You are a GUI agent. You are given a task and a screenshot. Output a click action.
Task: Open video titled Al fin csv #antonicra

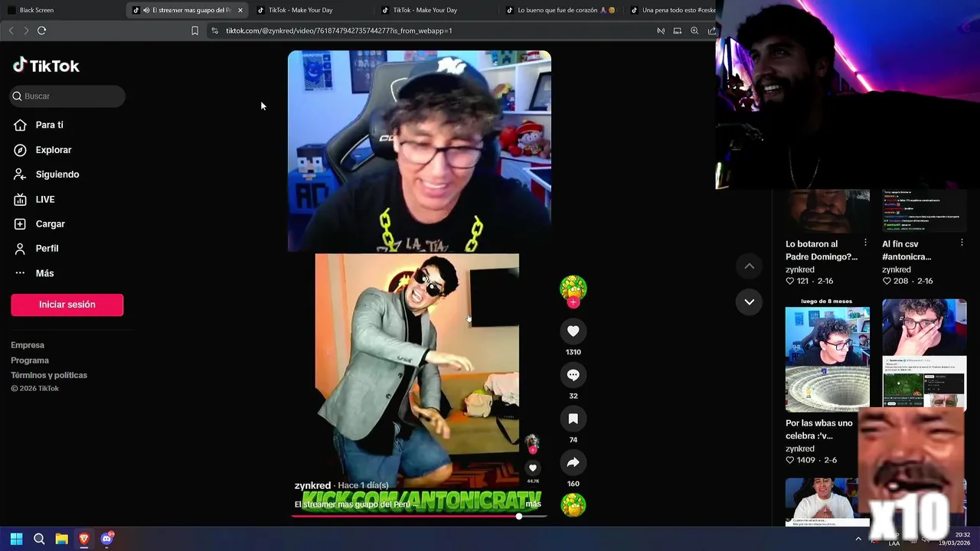point(906,250)
